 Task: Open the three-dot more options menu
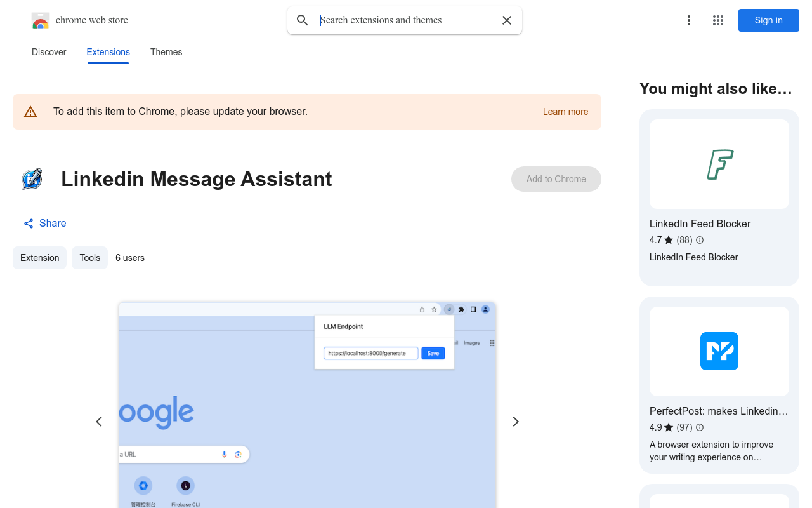pyautogui.click(x=689, y=20)
